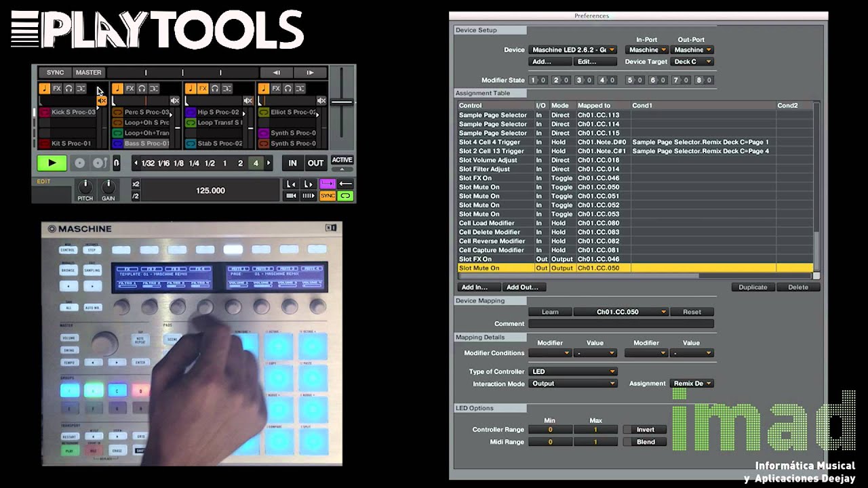Double the tempo with x2 button
868x488 pixels.
tap(136, 184)
